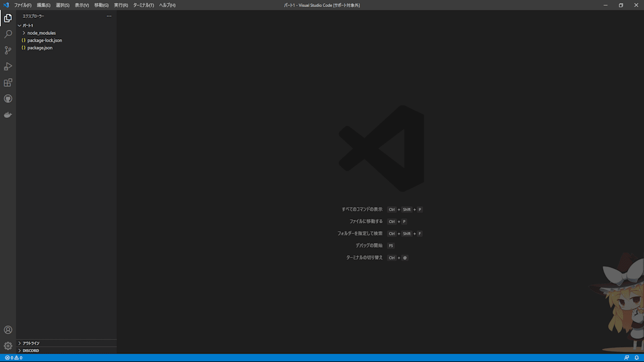The width and height of the screenshot is (644, 362).
Task: Click デバッグの開始 label
Action: (369, 246)
